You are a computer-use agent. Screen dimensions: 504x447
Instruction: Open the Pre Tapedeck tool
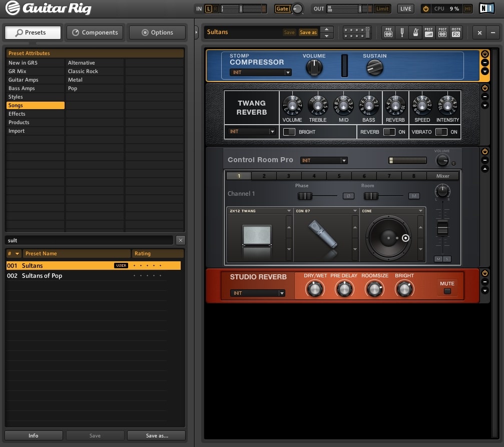388,33
